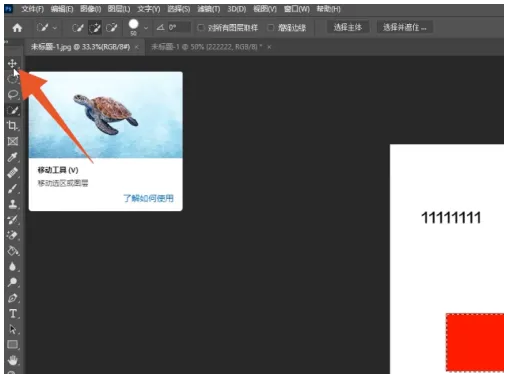Image resolution: width=508 pixels, height=374 pixels.
Task: Close the 未标题-1.jpg @ 33.3% tab
Action: pos(137,47)
